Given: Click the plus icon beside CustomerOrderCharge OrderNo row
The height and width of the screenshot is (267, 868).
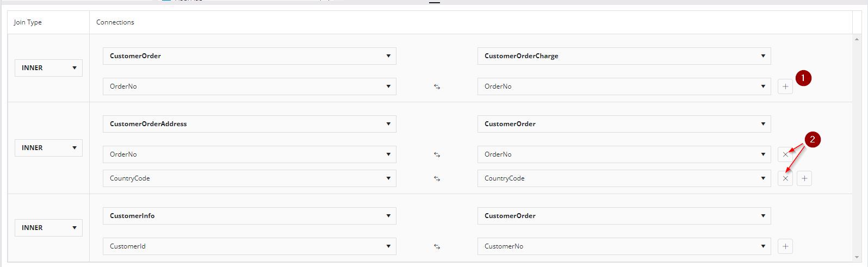Looking at the screenshot, I should [x=785, y=86].
